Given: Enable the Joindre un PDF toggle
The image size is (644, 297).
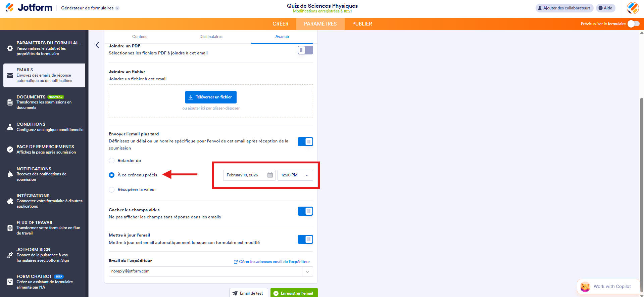Looking at the screenshot, I should [305, 50].
